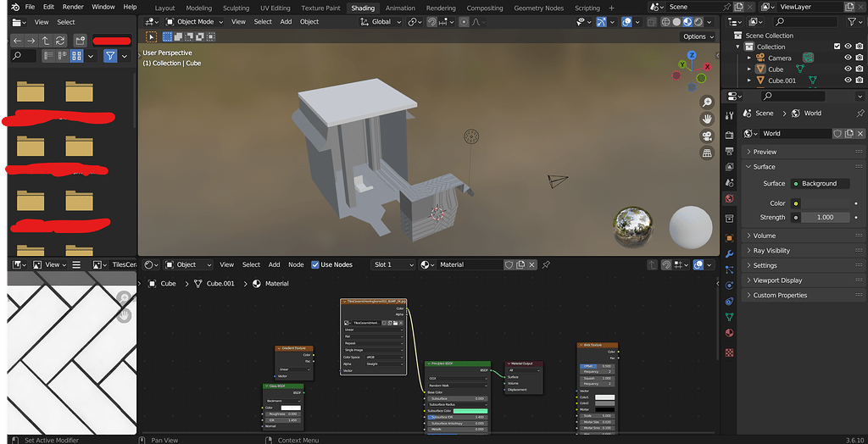Image resolution: width=868 pixels, height=444 pixels.
Task: Click fake user shield on Material
Action: pyautogui.click(x=509, y=264)
